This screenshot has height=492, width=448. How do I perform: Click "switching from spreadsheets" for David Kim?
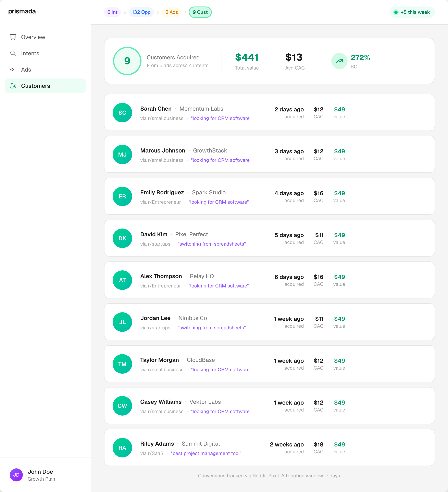(x=212, y=244)
